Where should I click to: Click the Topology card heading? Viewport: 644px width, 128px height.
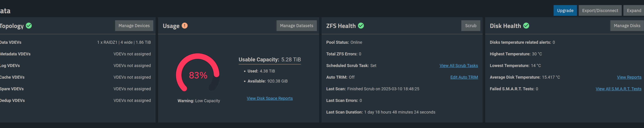[12, 26]
